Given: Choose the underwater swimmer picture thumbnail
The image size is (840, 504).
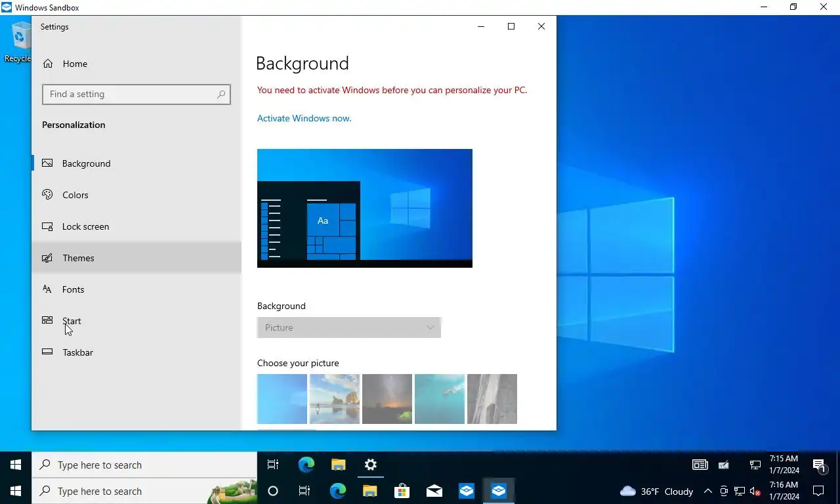Looking at the screenshot, I should (440, 399).
